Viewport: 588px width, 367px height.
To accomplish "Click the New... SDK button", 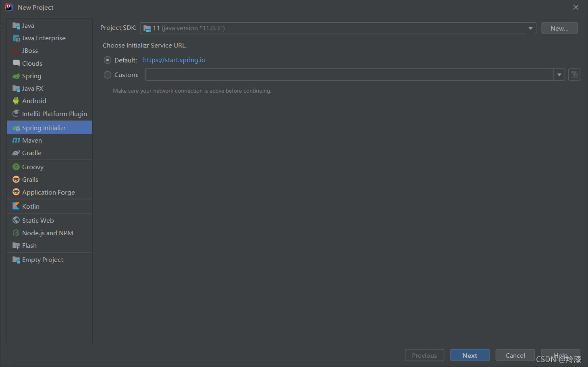I will click(559, 28).
